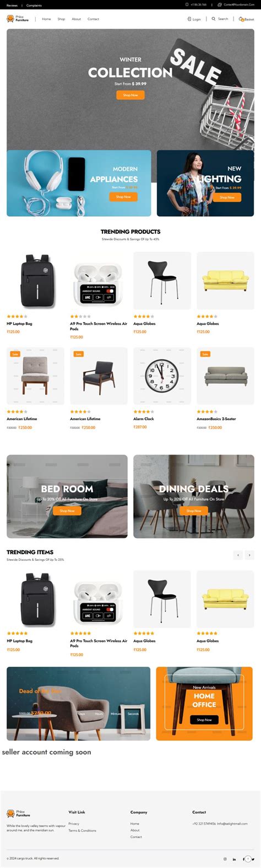Click the scroll-to-top arrow button
The width and height of the screenshot is (261, 868).
(249, 859)
